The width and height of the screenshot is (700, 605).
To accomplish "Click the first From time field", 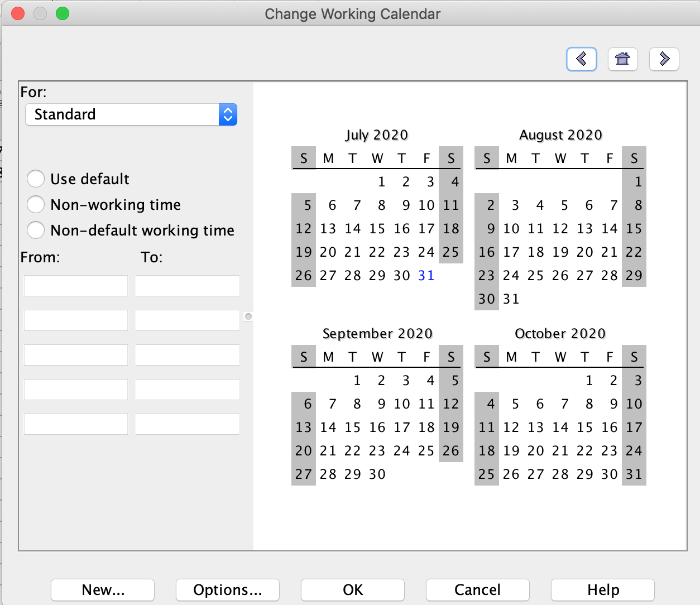I will tap(76, 286).
